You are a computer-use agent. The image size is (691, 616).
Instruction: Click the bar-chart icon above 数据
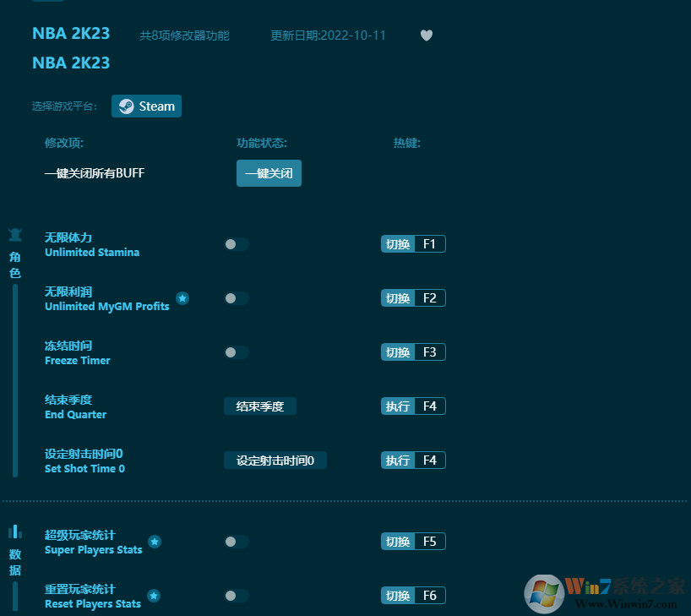[15, 532]
